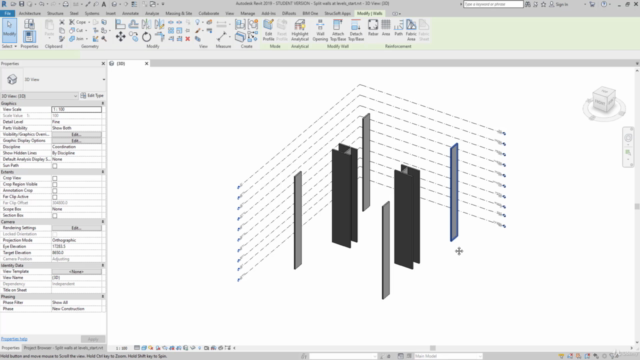Collapse the Phasing properties section
The image size is (640, 360).
coord(103,297)
